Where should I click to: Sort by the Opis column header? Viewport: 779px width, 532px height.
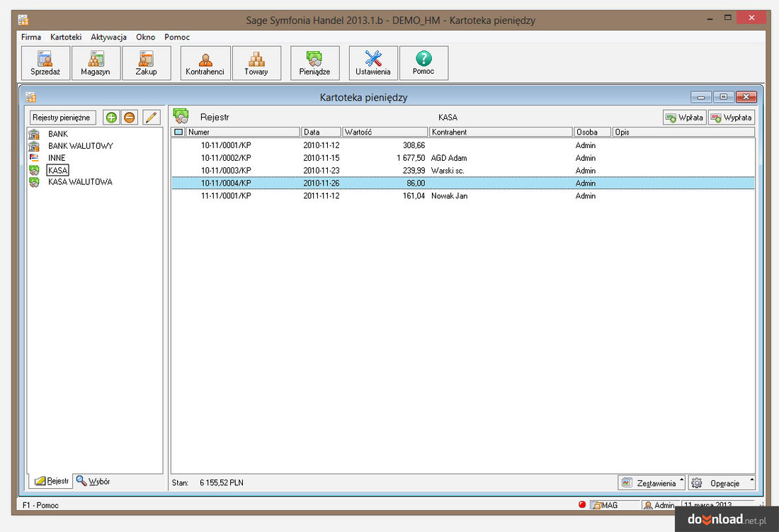[x=683, y=132]
